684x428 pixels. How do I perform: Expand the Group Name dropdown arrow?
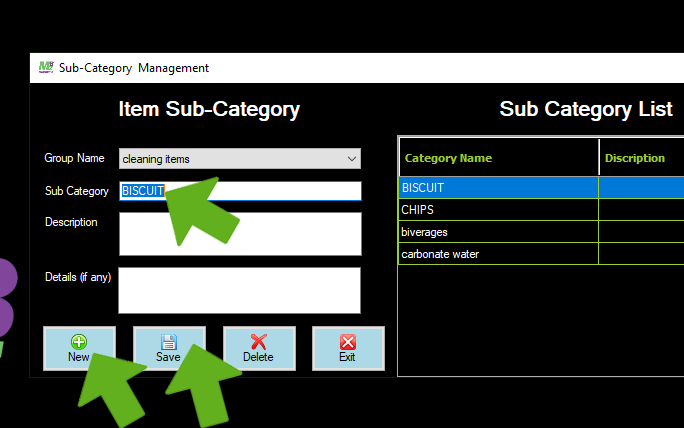(351, 158)
